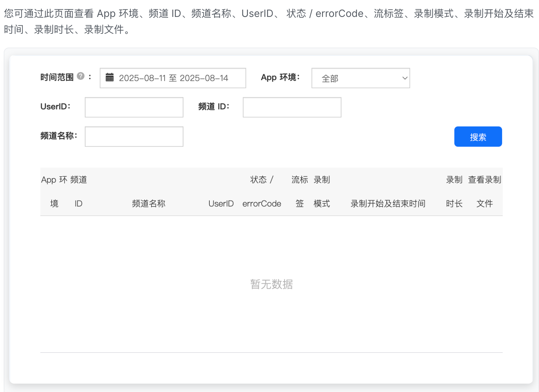Image resolution: width=539 pixels, height=392 pixels.
Task: Click the chevron arrow in App 环境 selector
Action: point(404,78)
